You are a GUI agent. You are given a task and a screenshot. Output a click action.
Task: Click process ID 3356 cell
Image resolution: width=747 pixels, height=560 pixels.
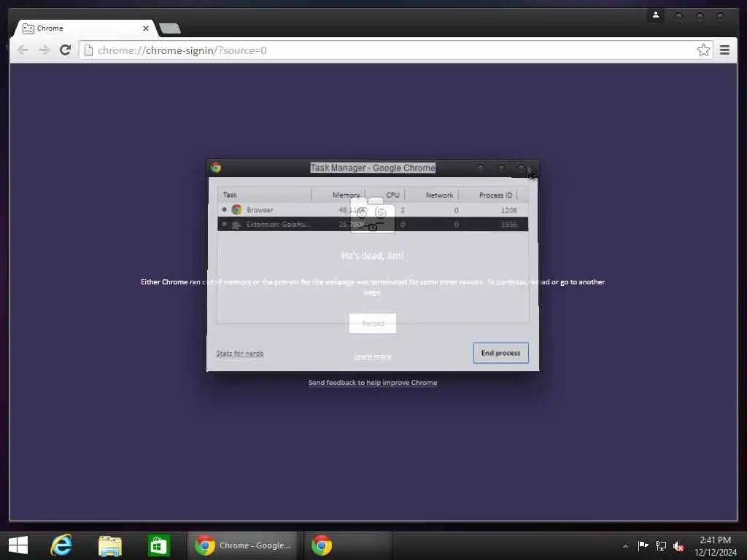coord(508,225)
